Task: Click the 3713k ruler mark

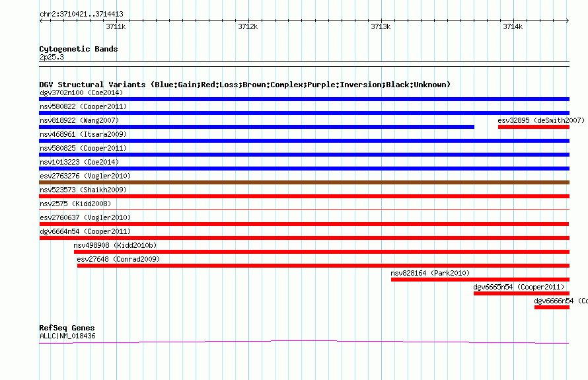Action: click(x=381, y=26)
